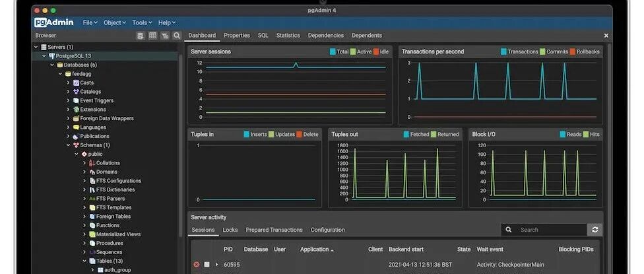Click the Databases (6) icon
The image size is (644, 274).
(59, 65)
